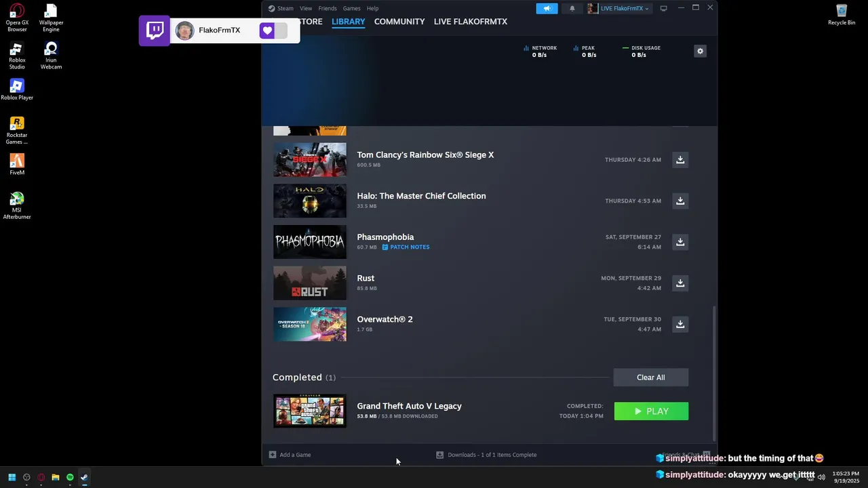This screenshot has height=488, width=868.
Task: Open Spotify from the taskbar
Action: (70, 477)
